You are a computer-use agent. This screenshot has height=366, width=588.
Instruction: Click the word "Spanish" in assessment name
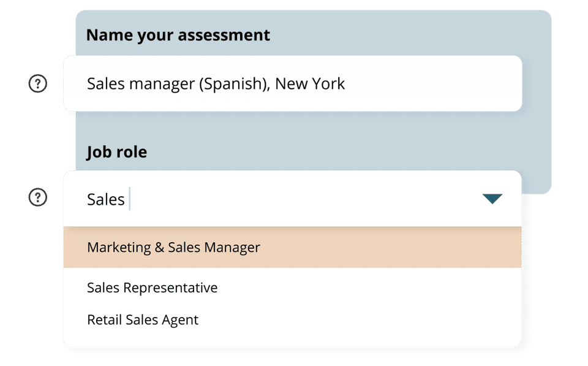click(233, 84)
